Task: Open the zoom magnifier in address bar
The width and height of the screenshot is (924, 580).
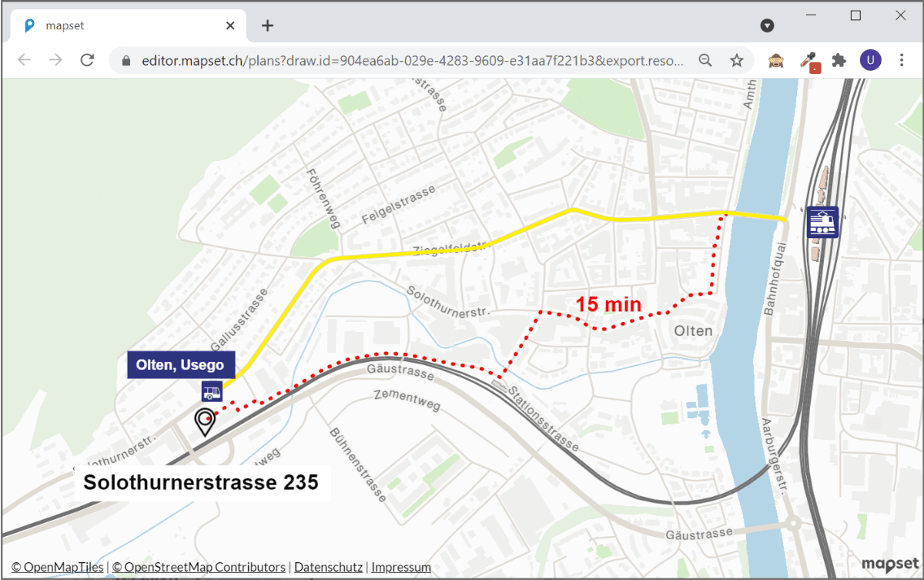Action: [705, 60]
